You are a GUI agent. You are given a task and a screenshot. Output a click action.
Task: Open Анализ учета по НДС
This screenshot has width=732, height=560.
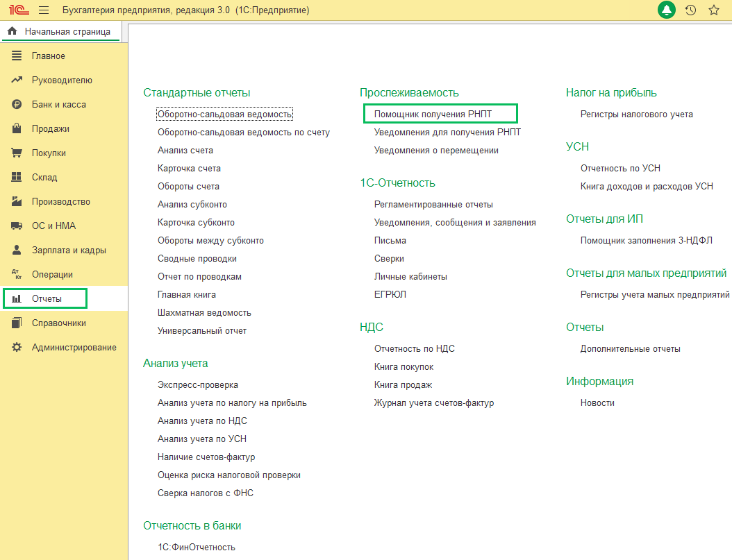click(202, 421)
